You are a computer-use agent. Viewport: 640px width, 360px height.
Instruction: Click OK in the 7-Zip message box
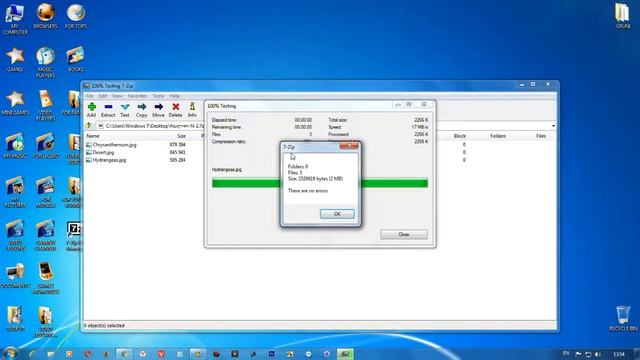[337, 214]
